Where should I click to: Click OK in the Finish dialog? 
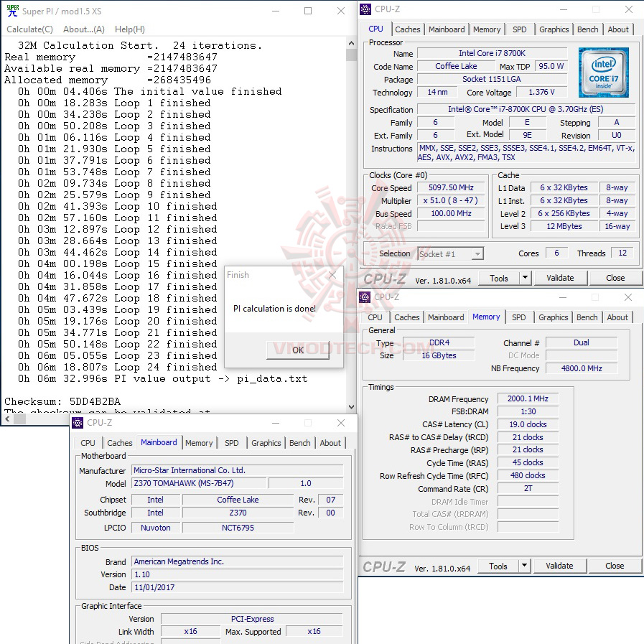(x=298, y=350)
